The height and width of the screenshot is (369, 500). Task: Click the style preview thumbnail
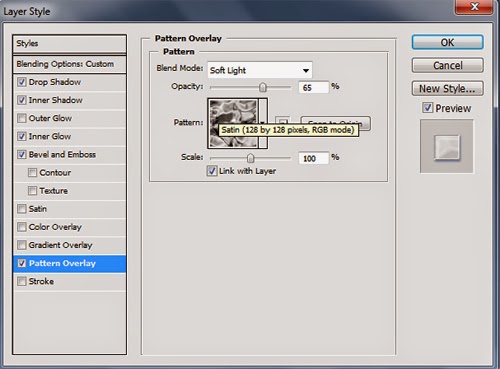click(447, 147)
